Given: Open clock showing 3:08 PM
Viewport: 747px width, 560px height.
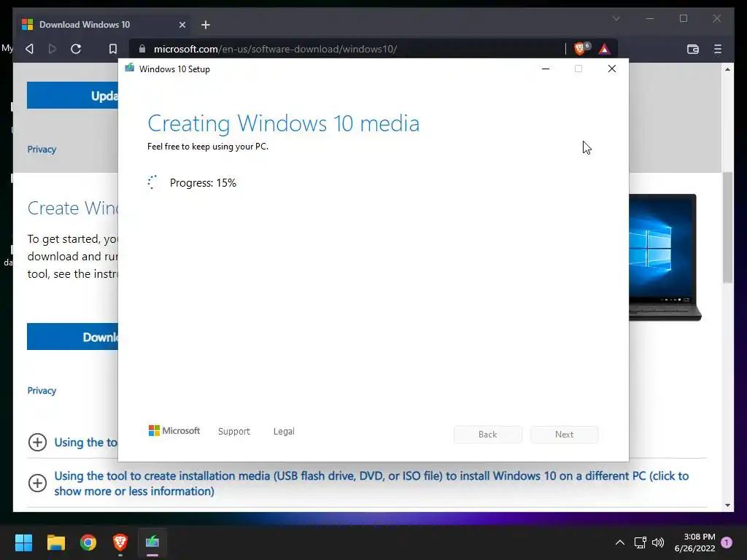Looking at the screenshot, I should [x=694, y=542].
